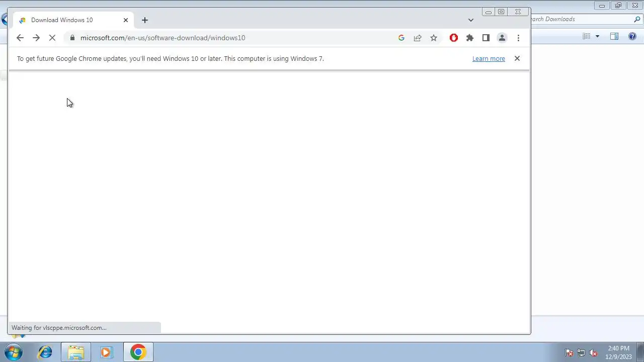Open the Extensions puzzle-piece menu
The height and width of the screenshot is (362, 644).
tap(470, 38)
